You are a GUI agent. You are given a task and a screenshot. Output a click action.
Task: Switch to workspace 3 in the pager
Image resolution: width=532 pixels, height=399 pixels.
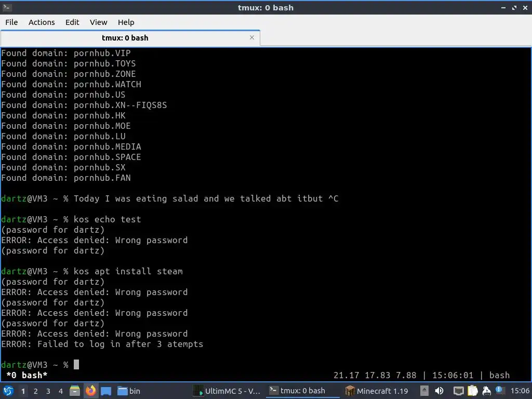coord(48,391)
